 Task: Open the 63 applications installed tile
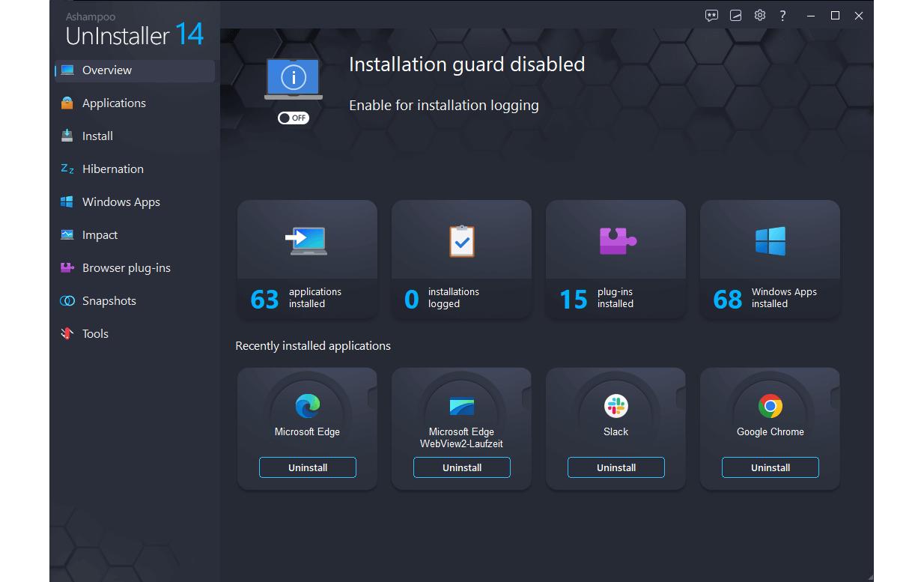point(307,260)
